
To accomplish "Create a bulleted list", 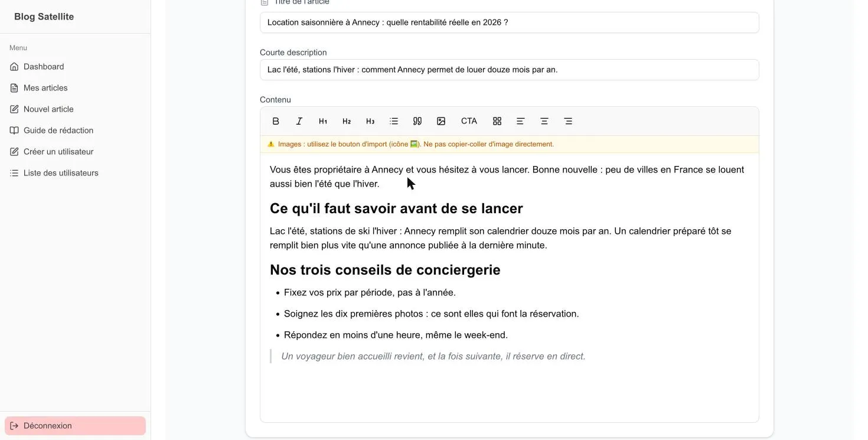I will coord(394,121).
